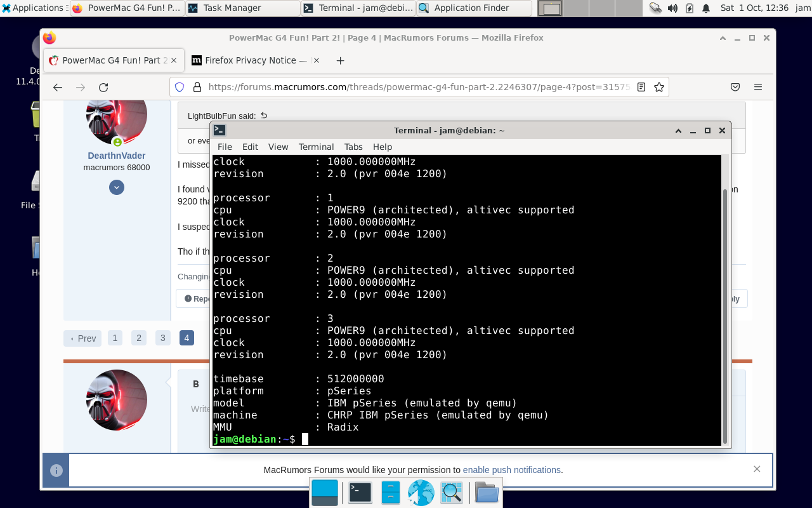Go to thread page 2

click(139, 338)
